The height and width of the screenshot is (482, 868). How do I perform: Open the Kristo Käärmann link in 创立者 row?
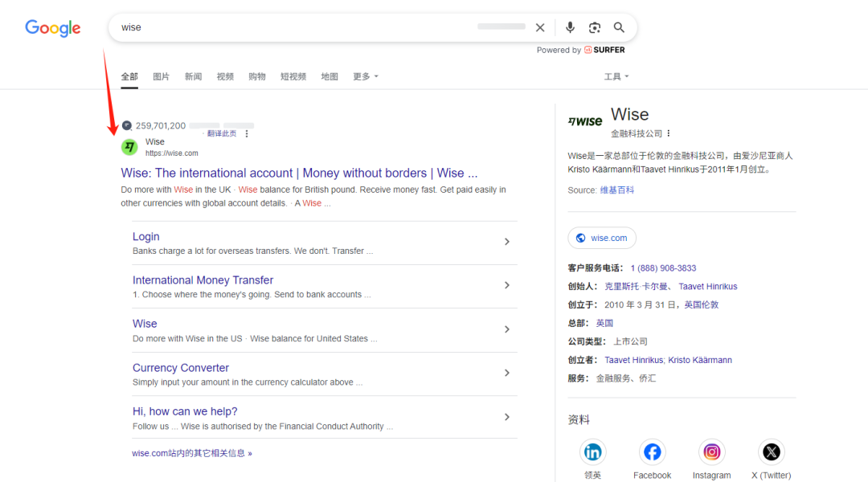pyautogui.click(x=700, y=360)
